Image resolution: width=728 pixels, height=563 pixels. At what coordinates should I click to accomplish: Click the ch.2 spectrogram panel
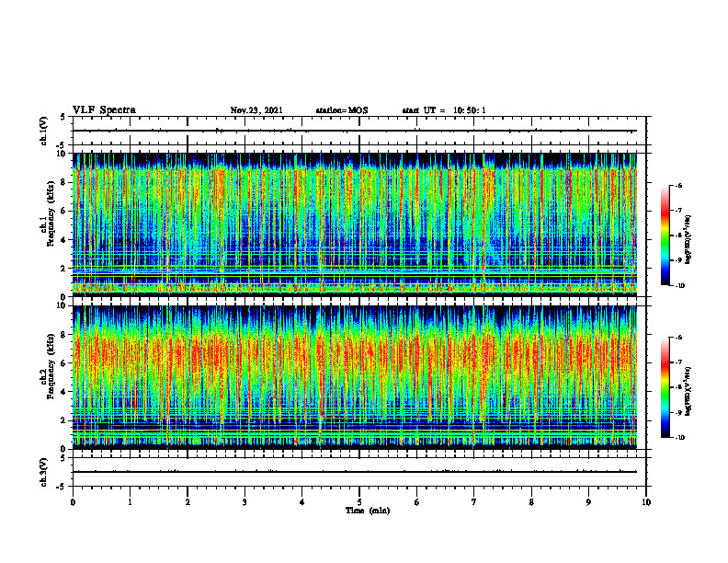[355, 377]
